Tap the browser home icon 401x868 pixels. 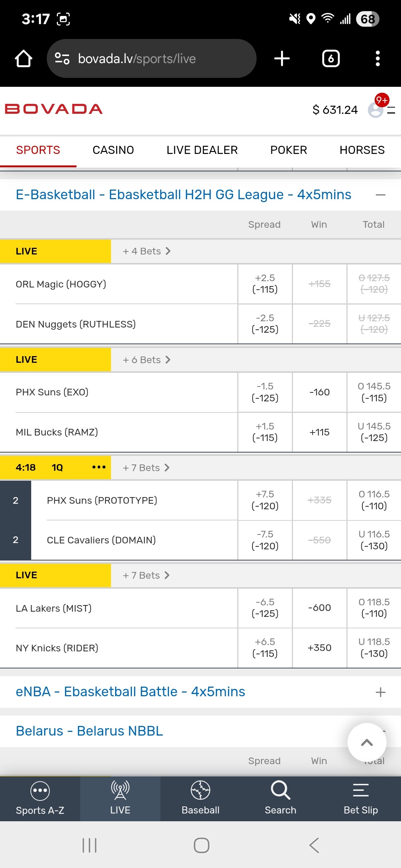[x=23, y=59]
